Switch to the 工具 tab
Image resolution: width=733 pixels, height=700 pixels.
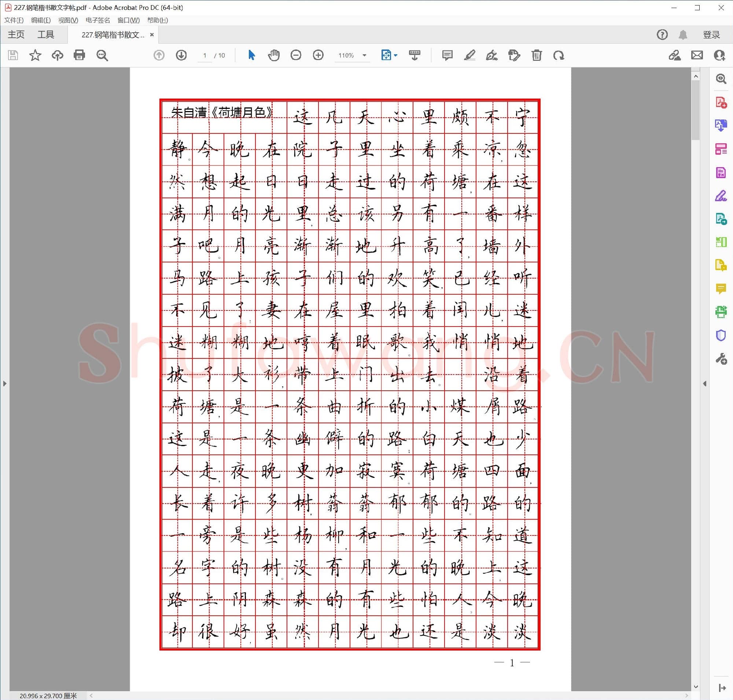(47, 34)
